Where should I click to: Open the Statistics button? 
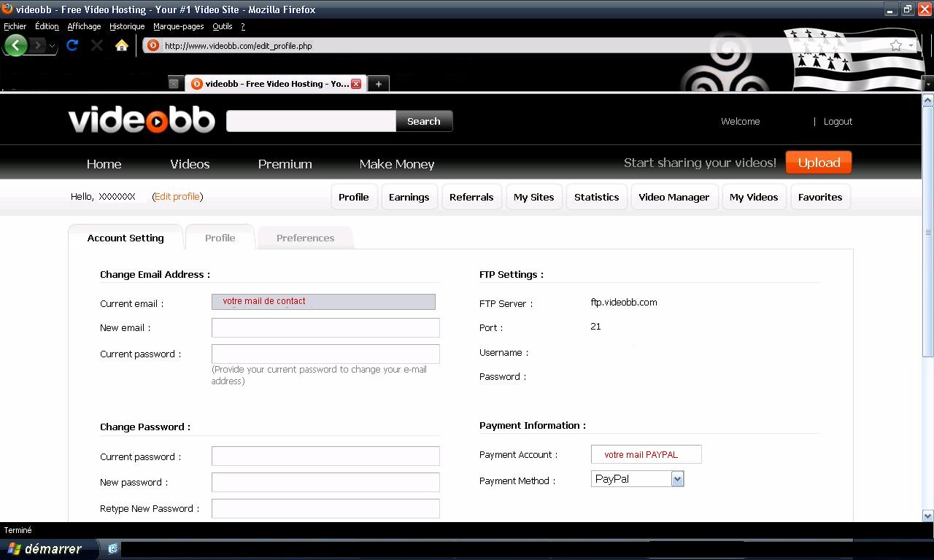(596, 197)
